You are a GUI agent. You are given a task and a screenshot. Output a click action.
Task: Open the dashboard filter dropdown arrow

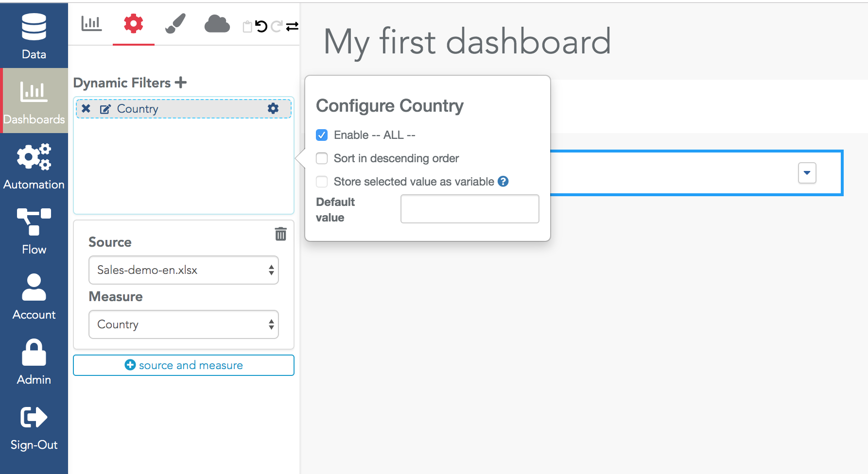pos(807,173)
